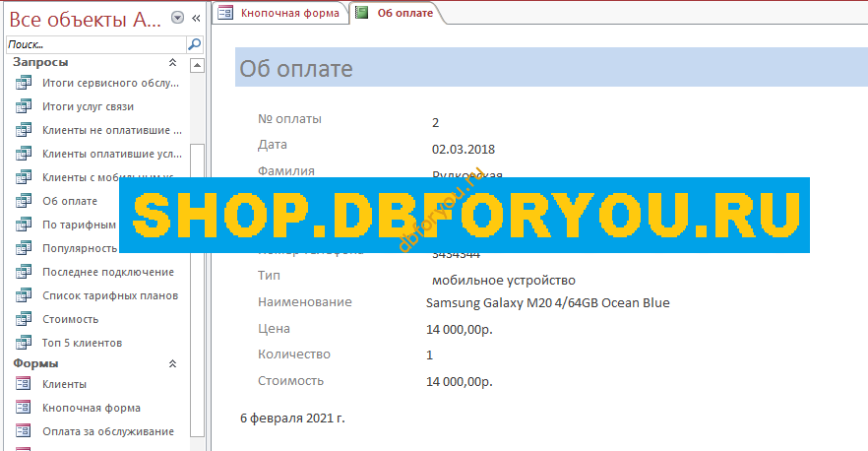Click query icon beside Клиенты с мобильным

tap(24, 177)
